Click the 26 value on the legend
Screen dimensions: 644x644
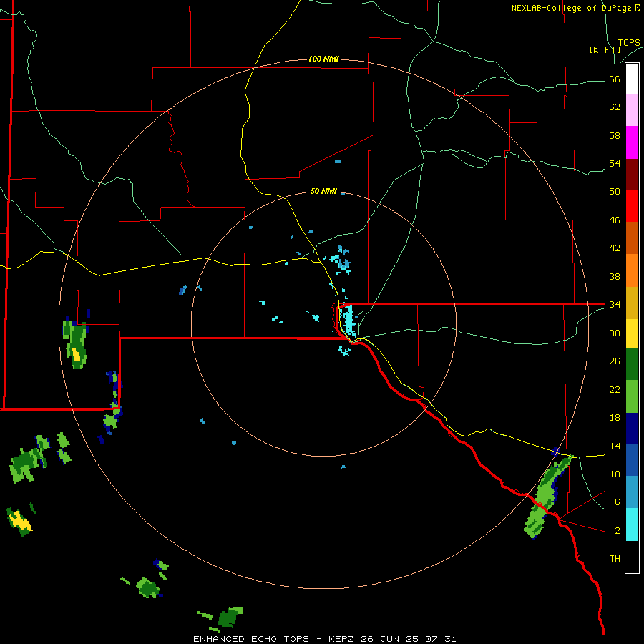615,361
